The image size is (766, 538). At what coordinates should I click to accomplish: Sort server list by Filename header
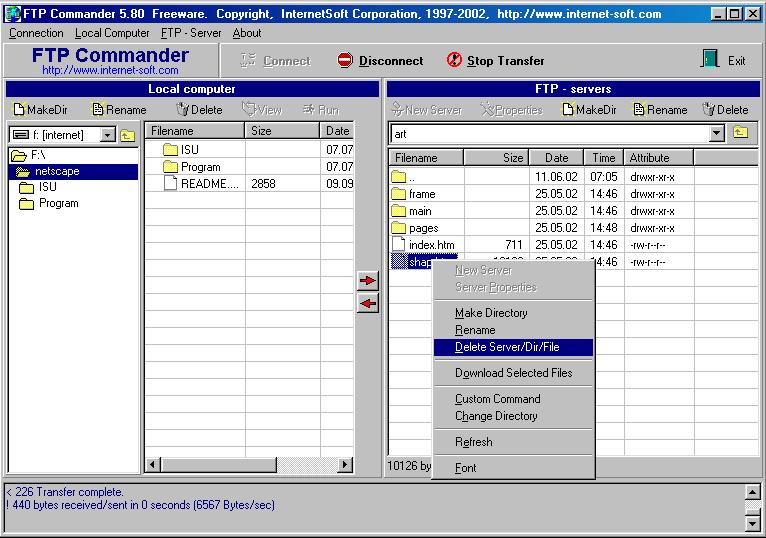426,158
